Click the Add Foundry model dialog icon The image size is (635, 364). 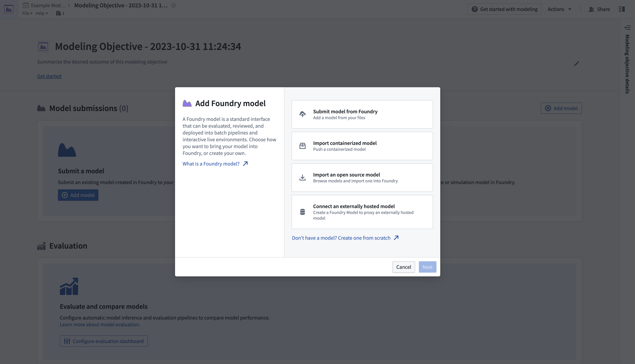click(187, 103)
